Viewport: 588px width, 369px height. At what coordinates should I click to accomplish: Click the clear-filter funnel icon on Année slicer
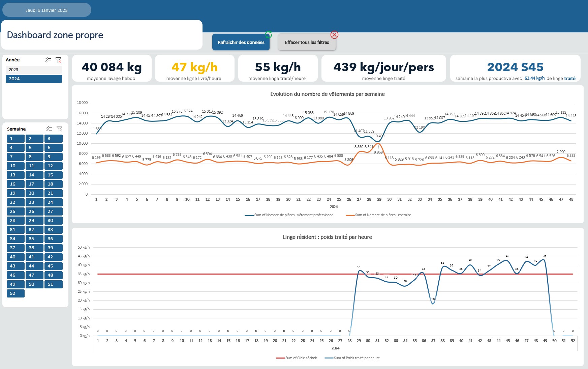click(58, 60)
